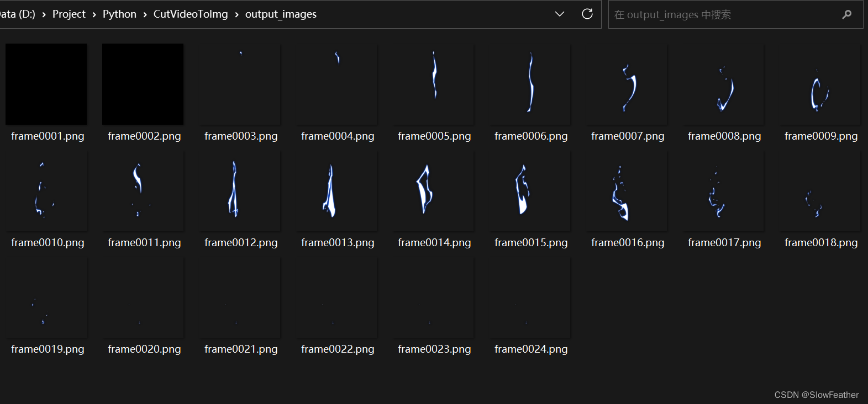868x404 pixels.
Task: Click the refresh icon in address bar
Action: click(587, 14)
